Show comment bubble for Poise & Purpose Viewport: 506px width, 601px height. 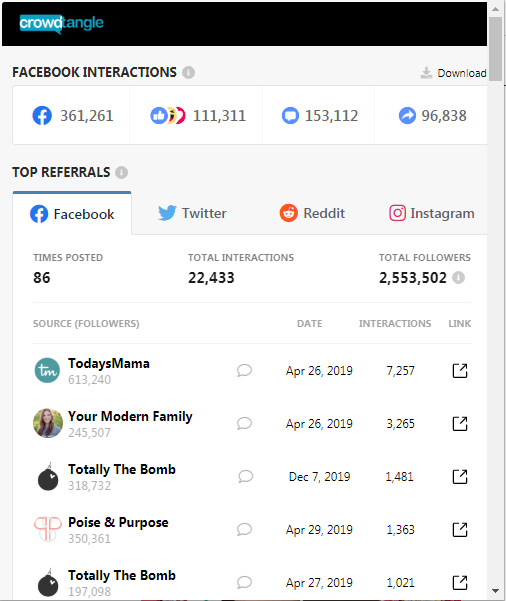(244, 529)
